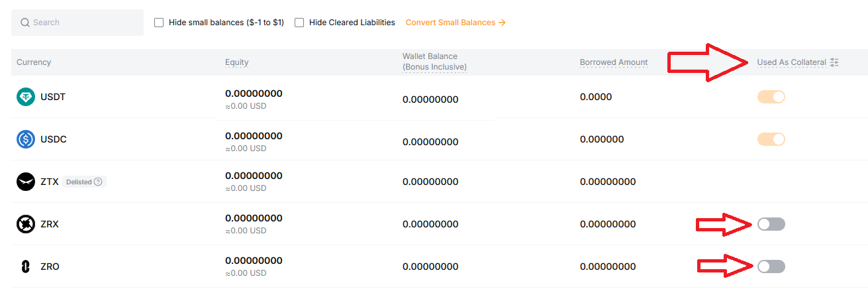
Task: Select the ZRX currency name
Action: coord(50,224)
